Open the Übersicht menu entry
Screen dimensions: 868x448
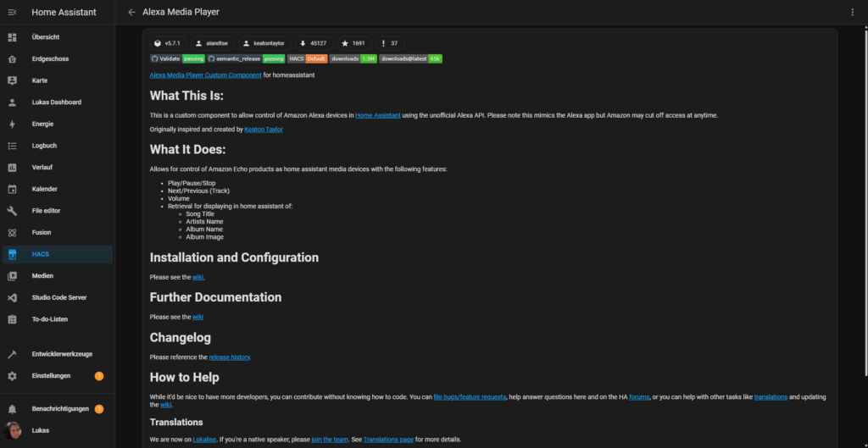(58, 37)
